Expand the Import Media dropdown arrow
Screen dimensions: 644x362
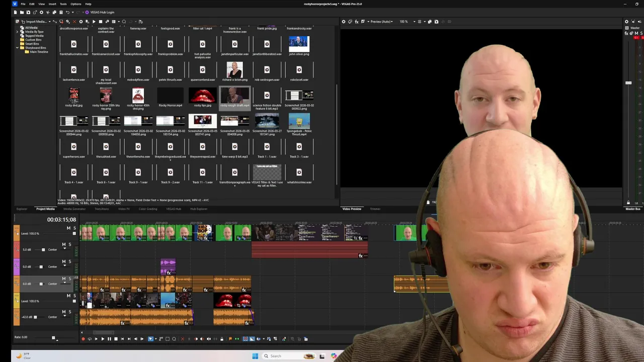49,22
